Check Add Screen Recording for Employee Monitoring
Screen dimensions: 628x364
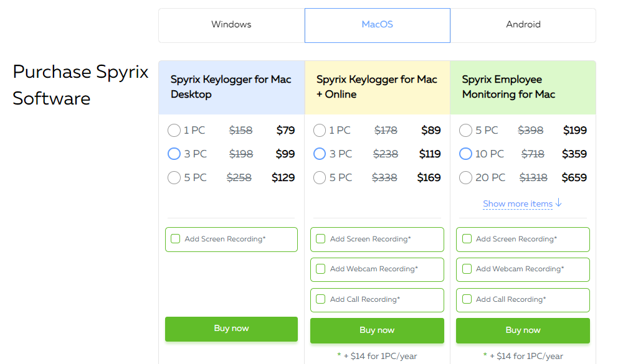[467, 239]
